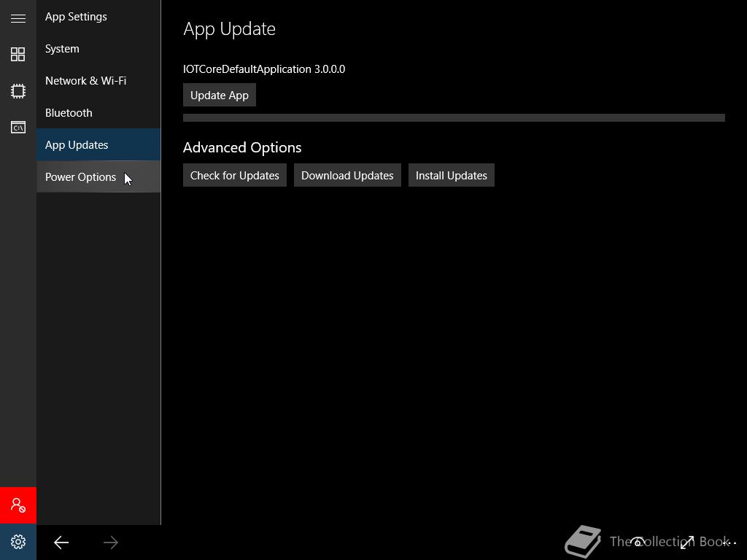This screenshot has height=560, width=747.
Task: Go forward with the right arrow
Action: coord(111,542)
